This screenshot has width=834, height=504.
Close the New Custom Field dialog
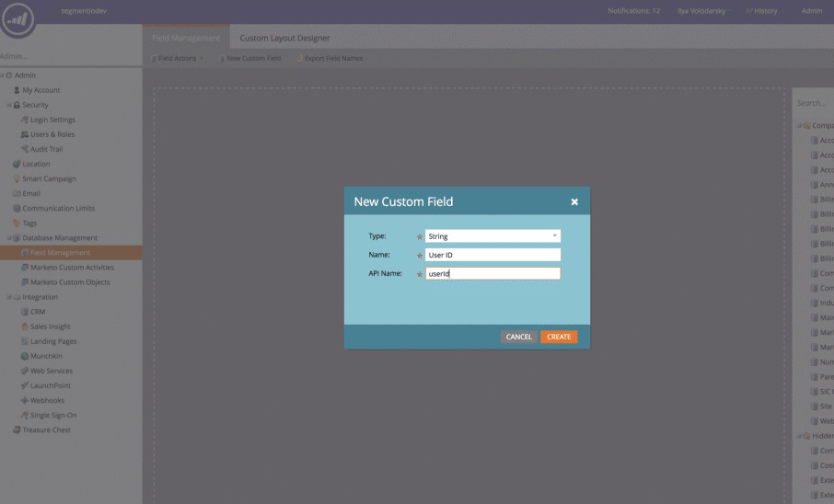574,201
